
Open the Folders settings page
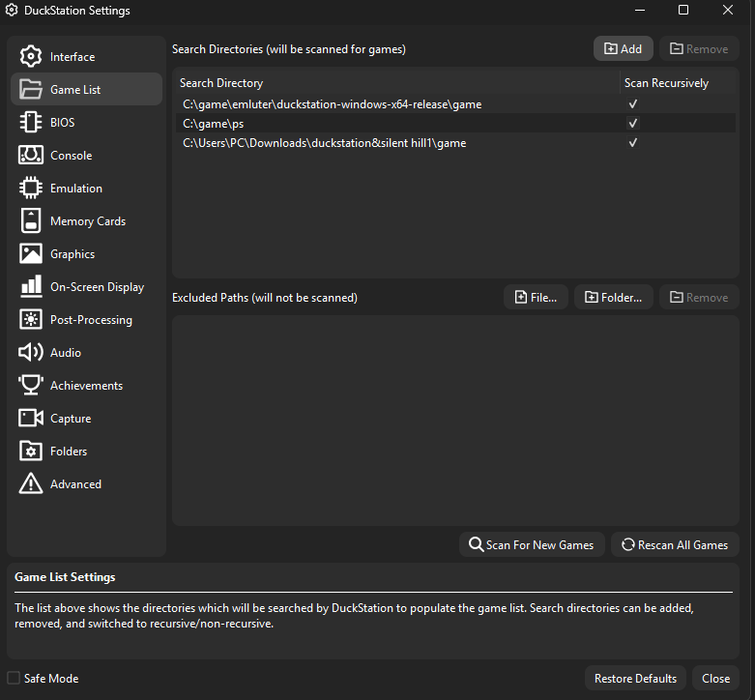(x=87, y=452)
